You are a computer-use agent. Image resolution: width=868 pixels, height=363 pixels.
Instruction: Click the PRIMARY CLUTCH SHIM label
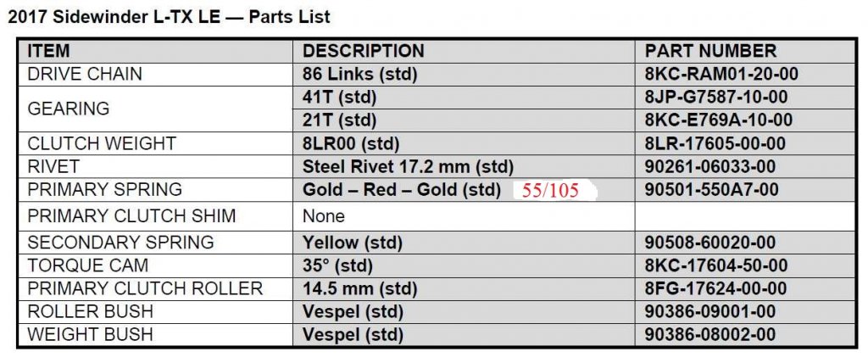click(131, 215)
